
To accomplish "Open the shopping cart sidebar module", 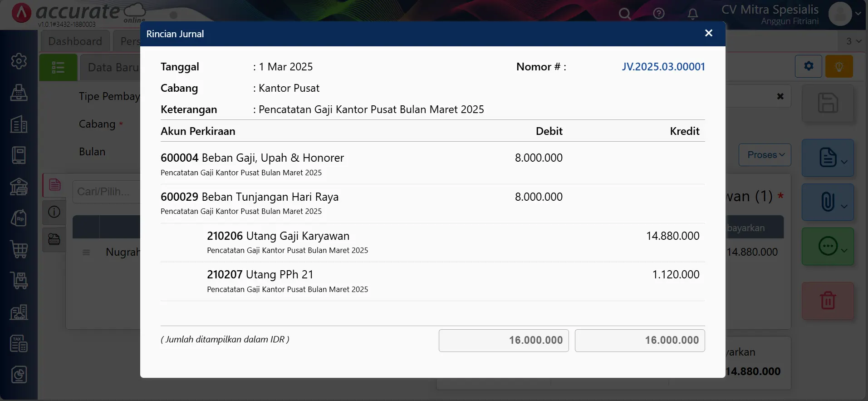I will 19,249.
